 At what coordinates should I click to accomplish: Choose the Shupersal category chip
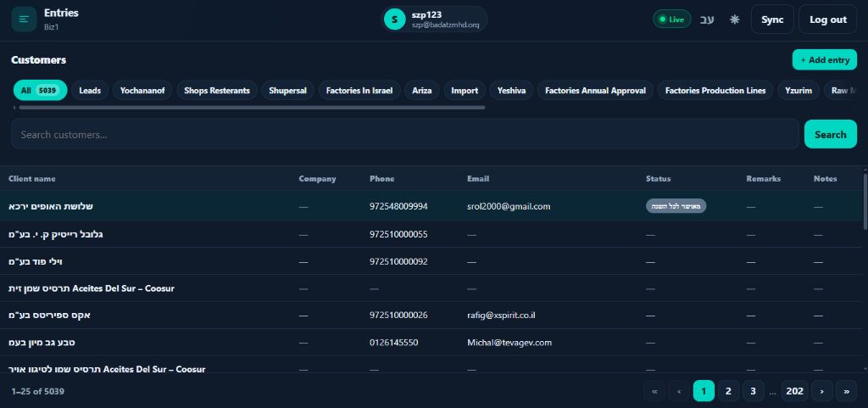point(288,90)
